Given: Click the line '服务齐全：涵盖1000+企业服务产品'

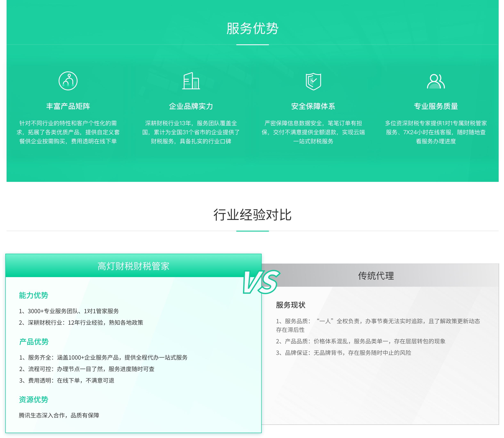Looking at the screenshot, I should point(103,357).
